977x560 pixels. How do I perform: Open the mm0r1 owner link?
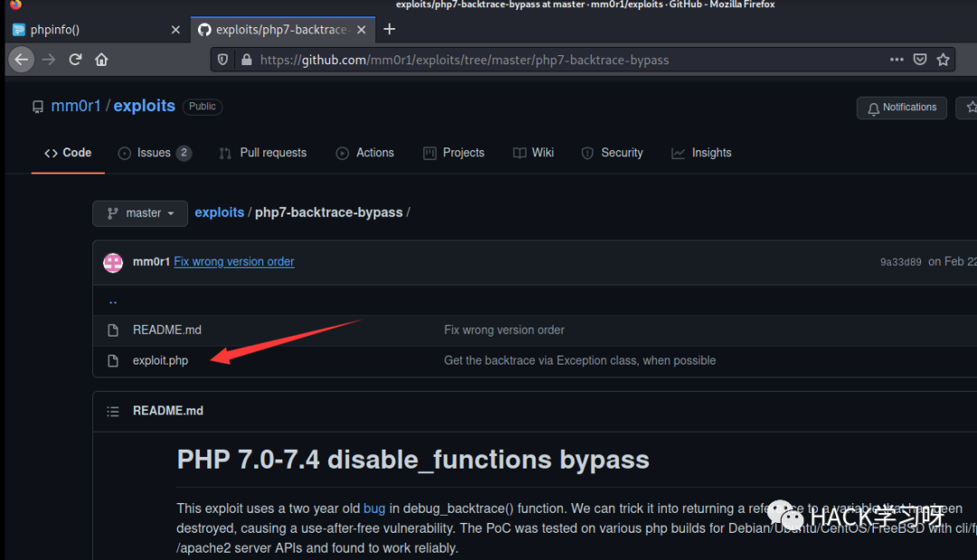(x=75, y=106)
